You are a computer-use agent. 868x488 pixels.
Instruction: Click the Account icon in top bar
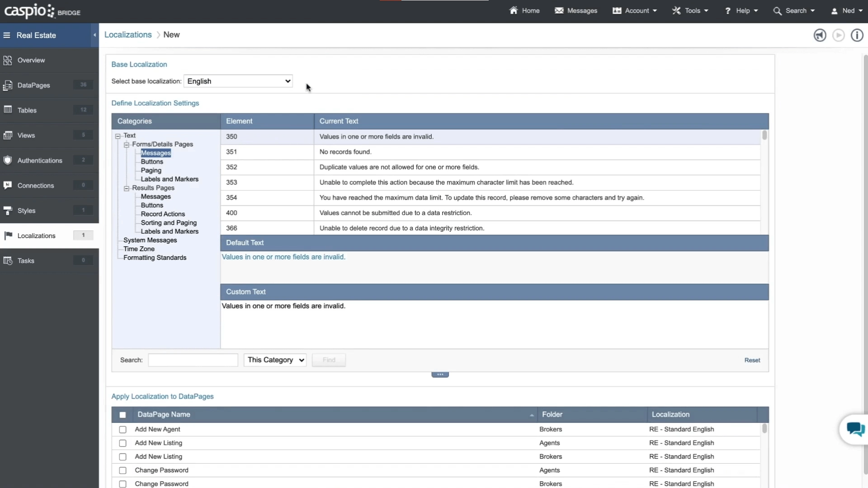click(617, 10)
